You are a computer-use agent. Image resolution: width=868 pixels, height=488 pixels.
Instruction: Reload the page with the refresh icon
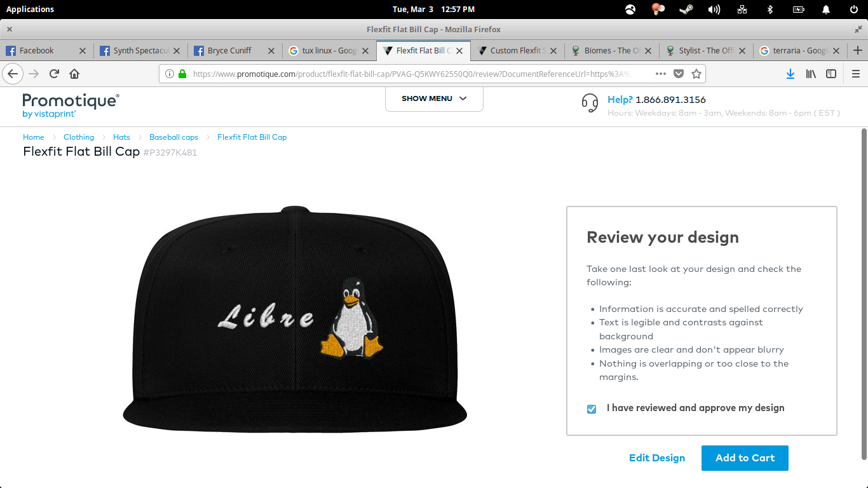point(54,74)
